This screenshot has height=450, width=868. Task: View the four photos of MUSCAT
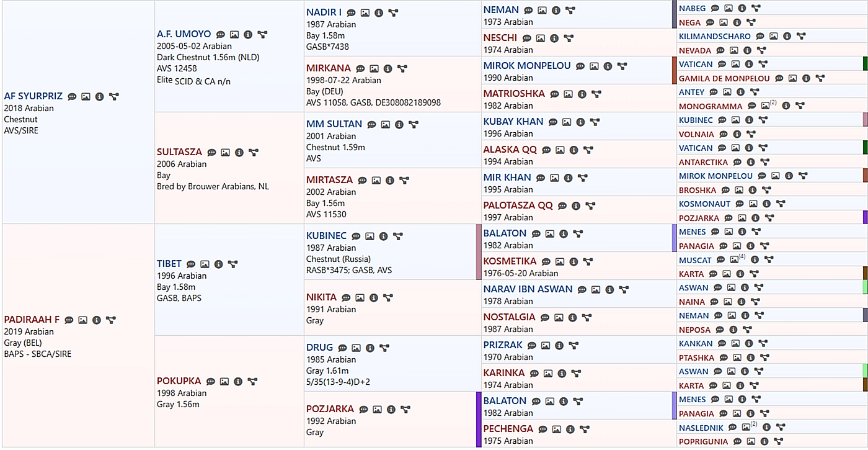(735, 260)
